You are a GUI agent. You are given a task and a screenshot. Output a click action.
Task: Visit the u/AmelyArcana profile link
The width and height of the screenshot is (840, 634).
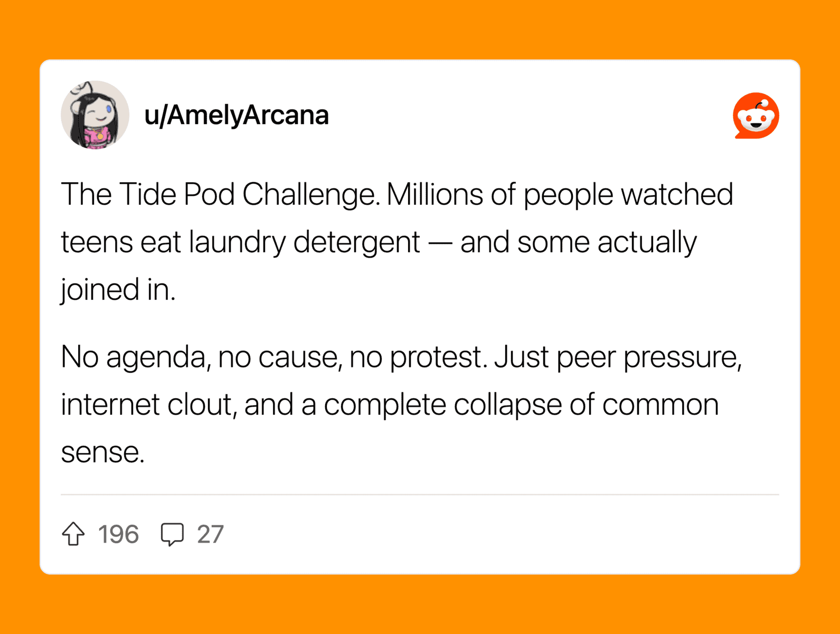237,115
